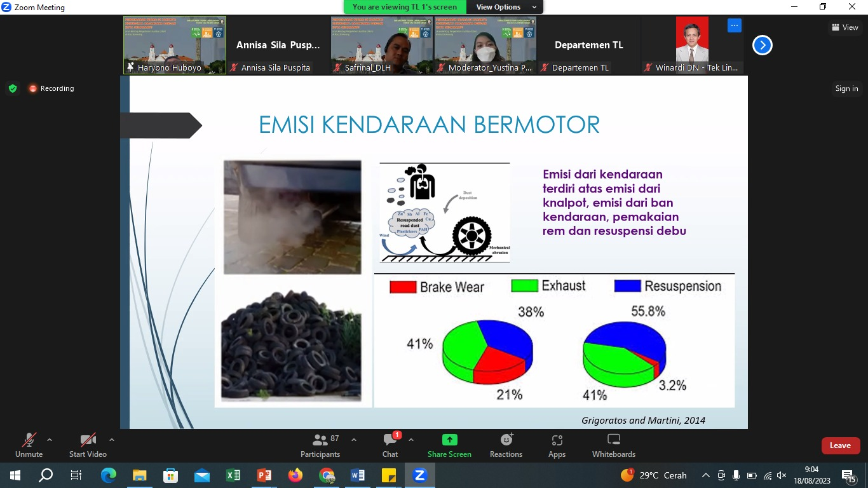Open Microsoft Word from the taskbar
Image resolution: width=868 pixels, height=488 pixels.
coord(357,475)
